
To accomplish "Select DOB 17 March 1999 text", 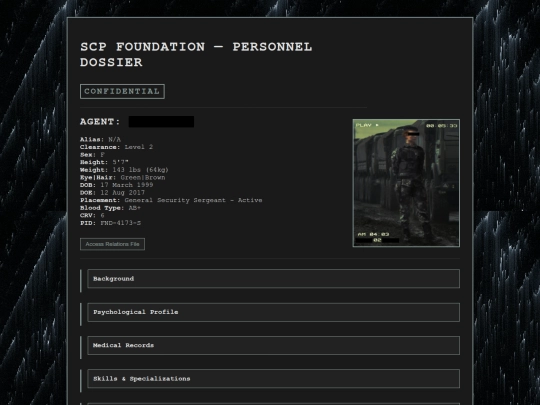I will 116,185.
